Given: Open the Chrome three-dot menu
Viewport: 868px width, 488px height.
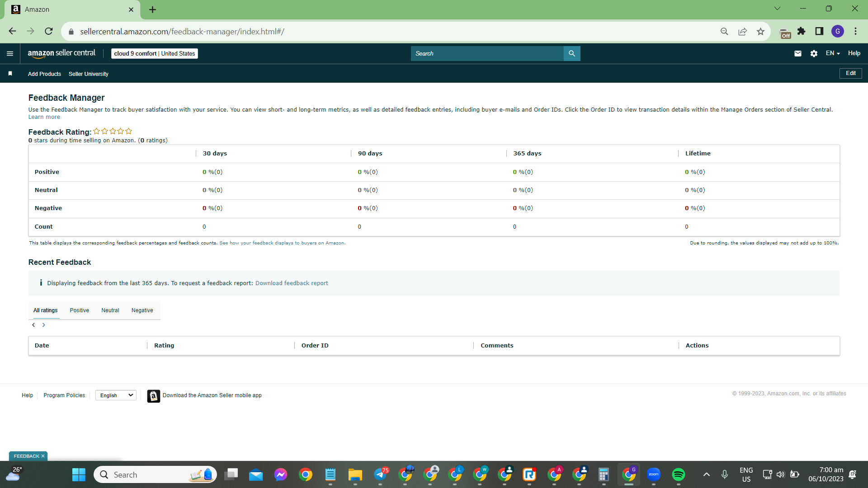Looking at the screenshot, I should click(x=855, y=31).
